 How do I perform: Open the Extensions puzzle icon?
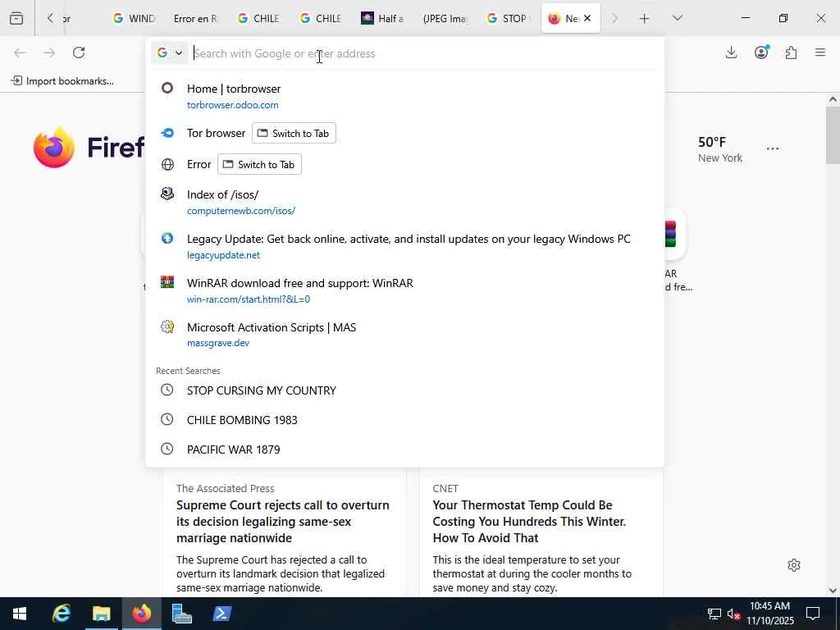point(791,52)
